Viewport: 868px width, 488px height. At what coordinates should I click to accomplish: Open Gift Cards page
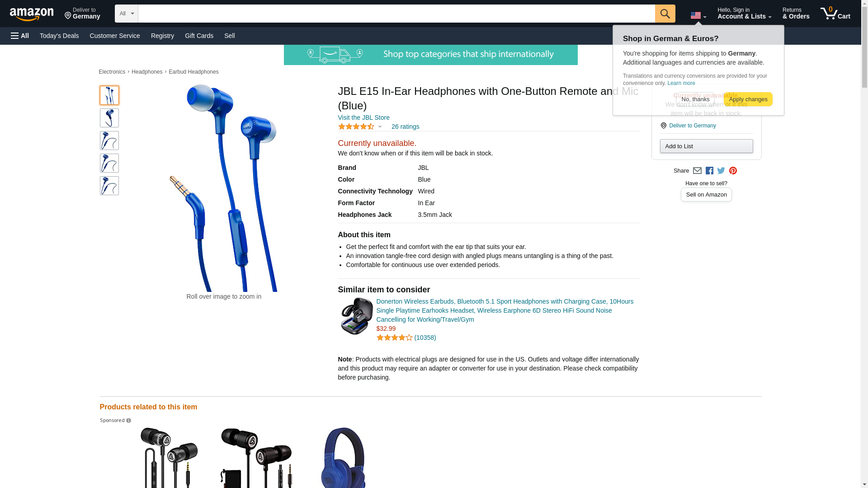click(x=199, y=36)
